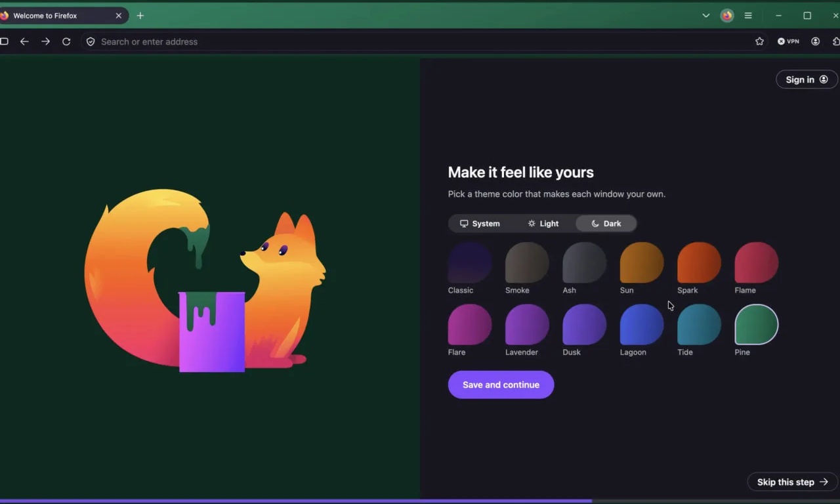
Task: Maximize the Firefox window
Action: [x=807, y=16]
